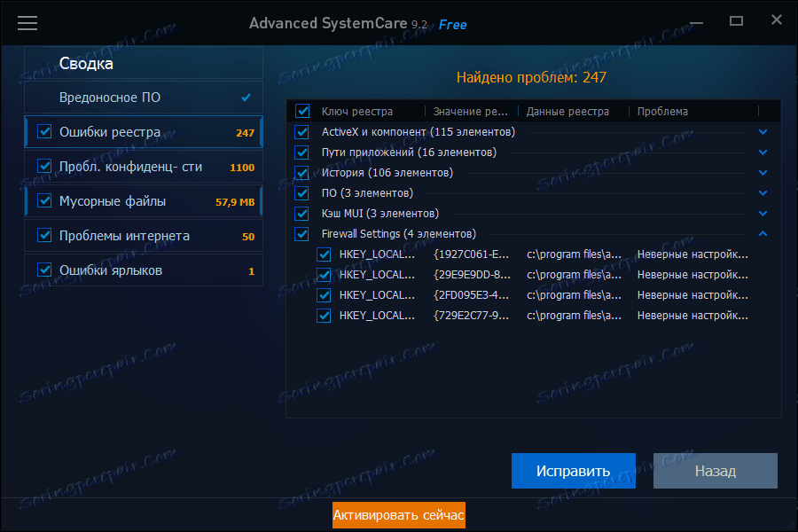Select the {1927C061-E... value cell
Screen dimensions: 798x532
point(471,254)
